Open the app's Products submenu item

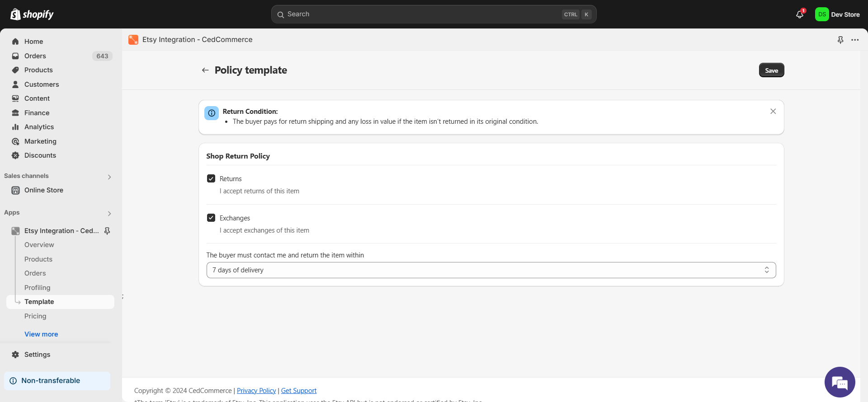(38, 259)
